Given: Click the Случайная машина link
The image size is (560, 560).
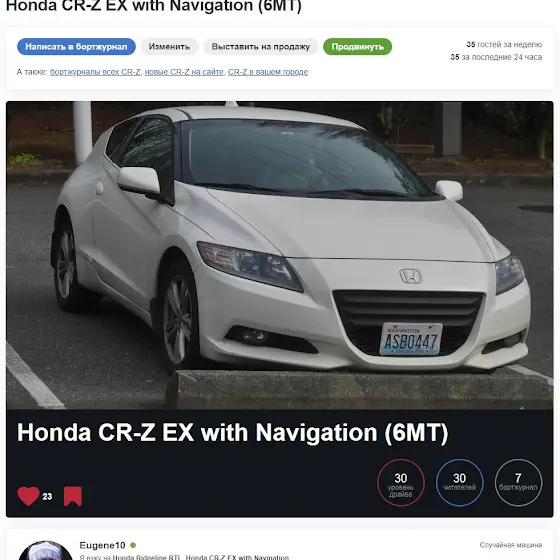Looking at the screenshot, I should click(511, 545).
